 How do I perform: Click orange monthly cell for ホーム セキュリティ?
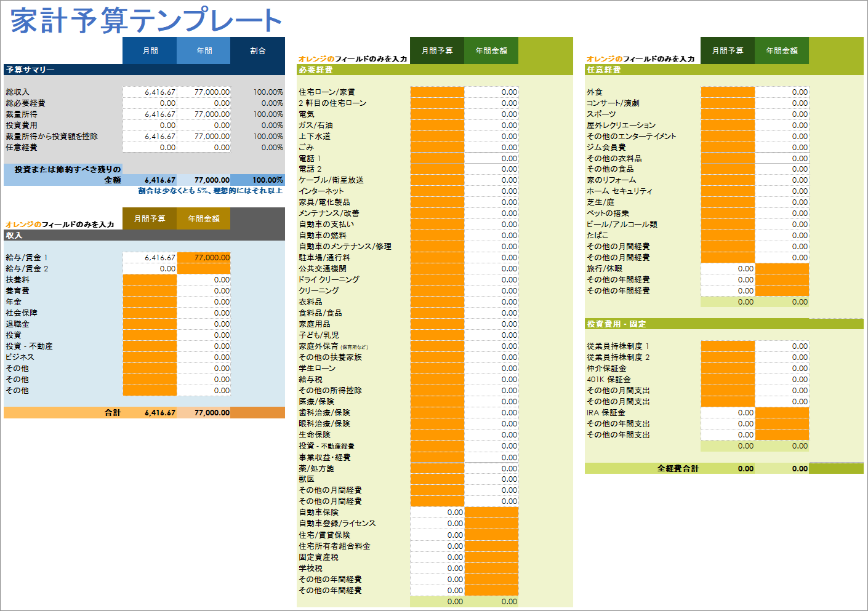point(728,191)
